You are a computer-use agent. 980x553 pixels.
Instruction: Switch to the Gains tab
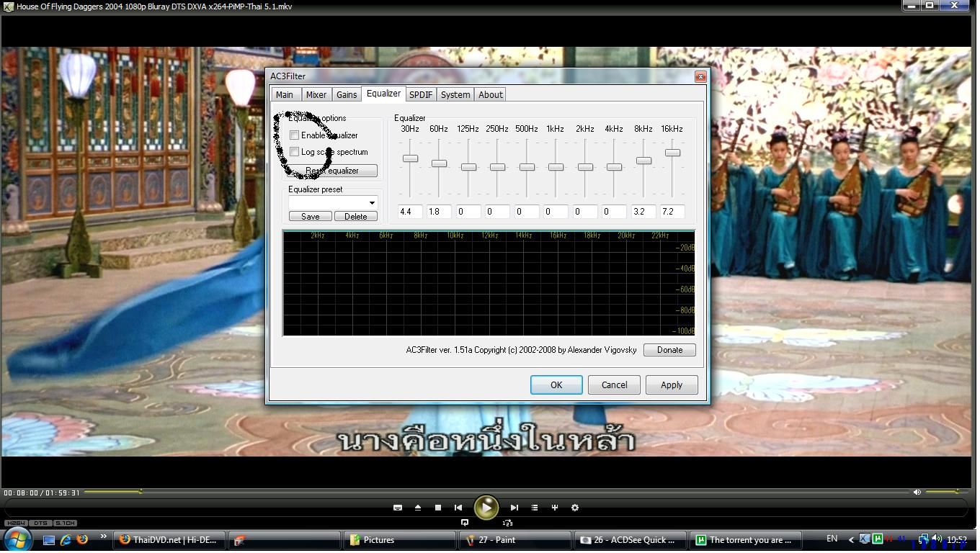tap(347, 94)
